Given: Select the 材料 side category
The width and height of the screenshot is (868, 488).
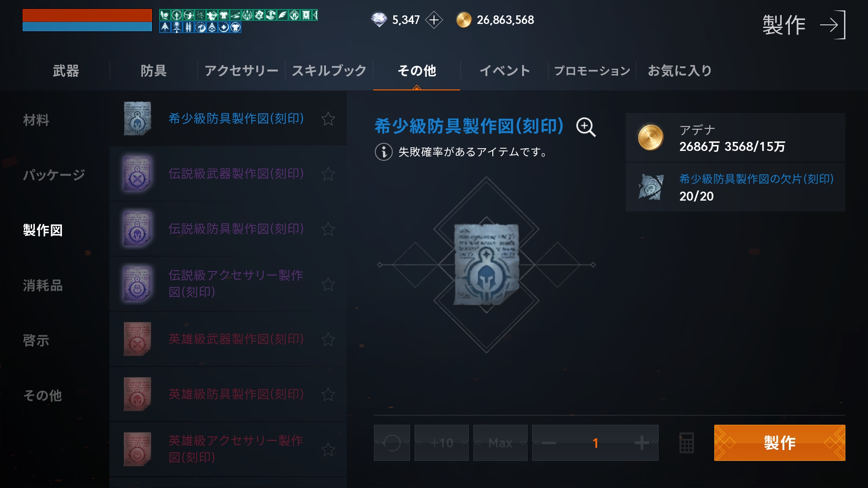Looking at the screenshot, I should click(36, 120).
